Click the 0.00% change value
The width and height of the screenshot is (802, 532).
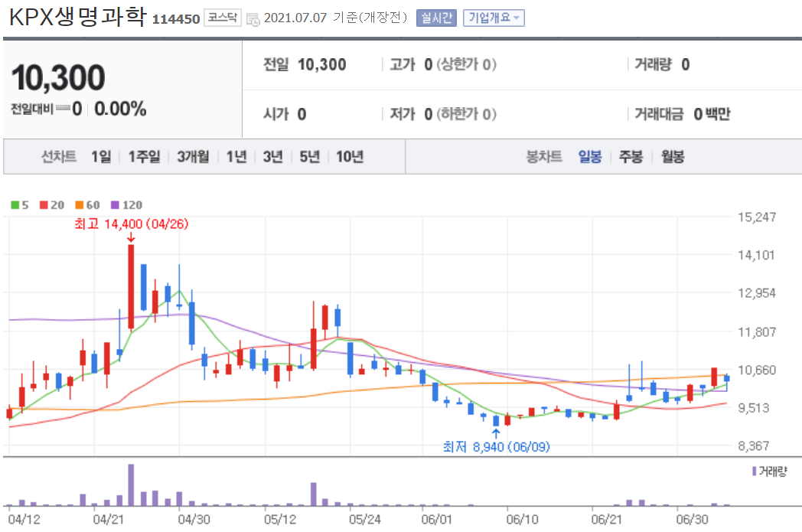click(x=120, y=109)
